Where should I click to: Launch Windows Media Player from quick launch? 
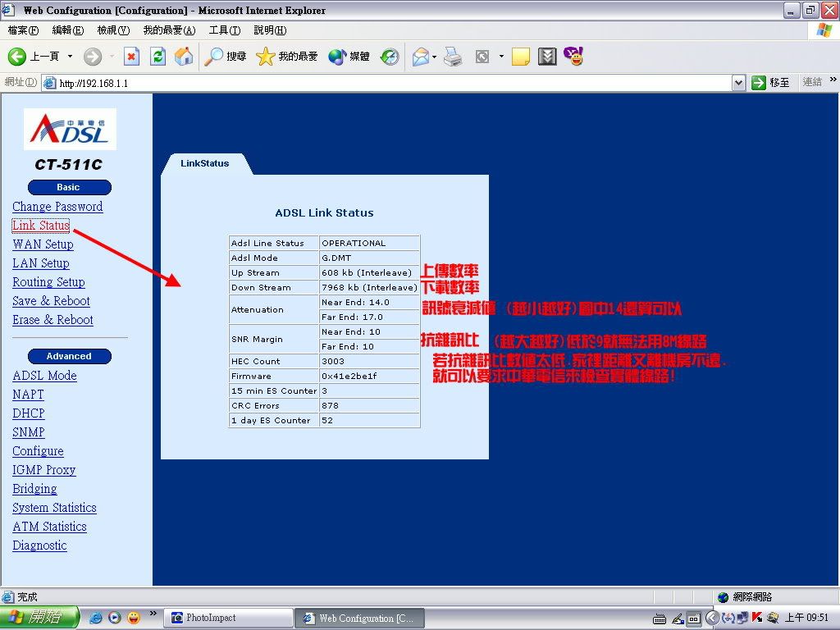tap(115, 618)
